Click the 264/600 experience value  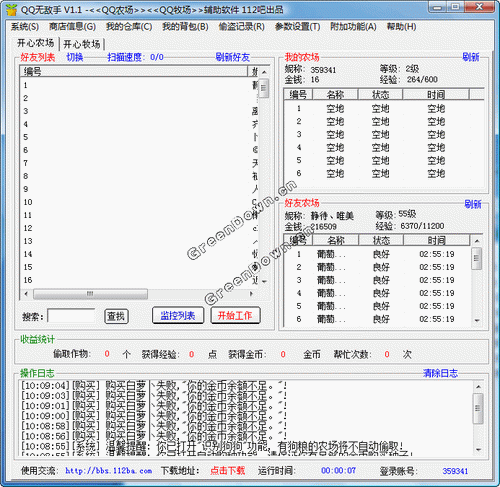coord(422,80)
